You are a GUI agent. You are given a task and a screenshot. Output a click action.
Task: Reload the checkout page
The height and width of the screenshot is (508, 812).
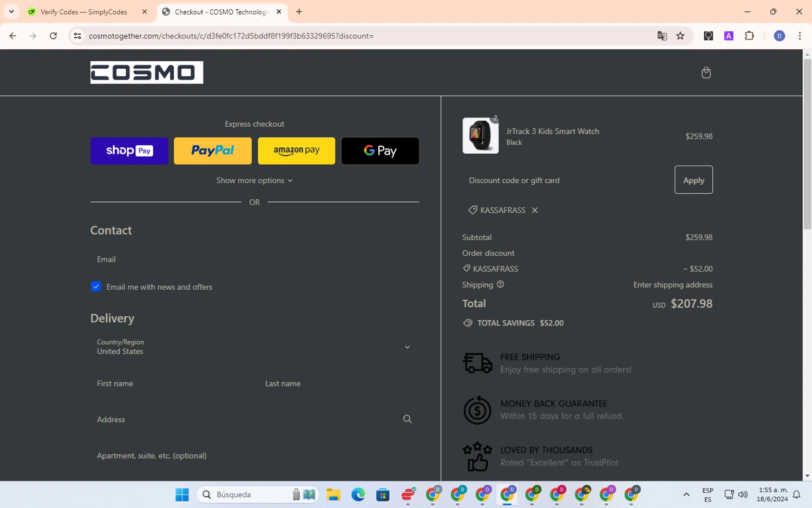53,36
